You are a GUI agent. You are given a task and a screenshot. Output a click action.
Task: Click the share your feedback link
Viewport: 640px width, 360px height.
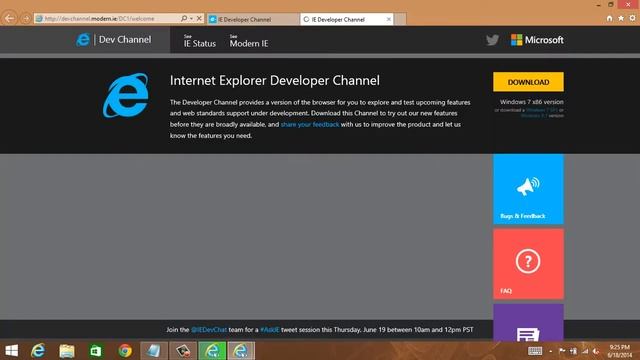[310, 124]
